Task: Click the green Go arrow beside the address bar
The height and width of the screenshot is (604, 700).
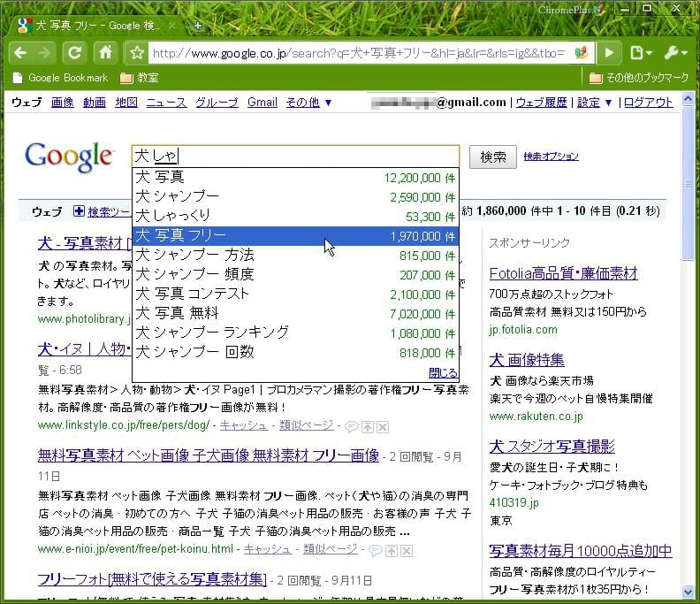Action: tap(608, 53)
